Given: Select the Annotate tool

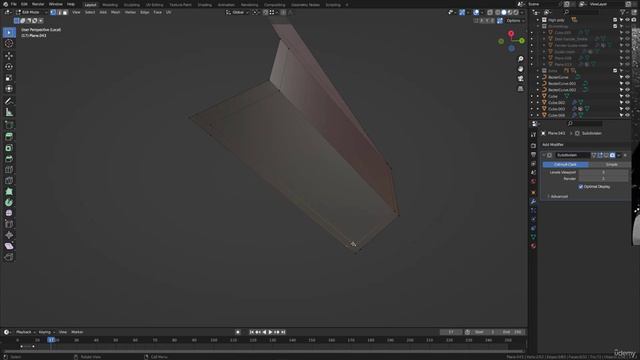Looking at the screenshot, I should click(9, 101).
